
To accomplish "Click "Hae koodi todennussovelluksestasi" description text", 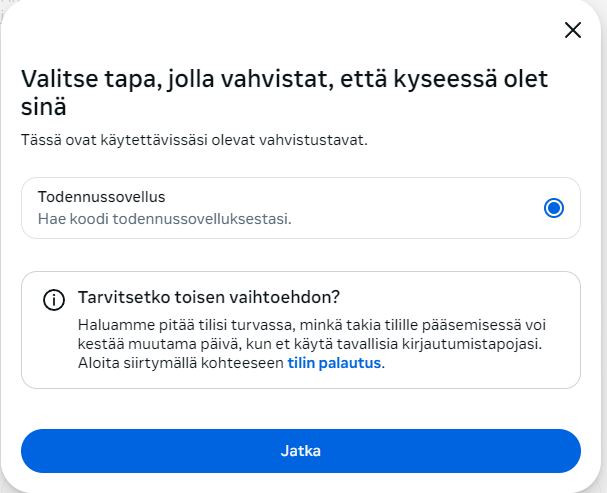I will (x=164, y=218).
